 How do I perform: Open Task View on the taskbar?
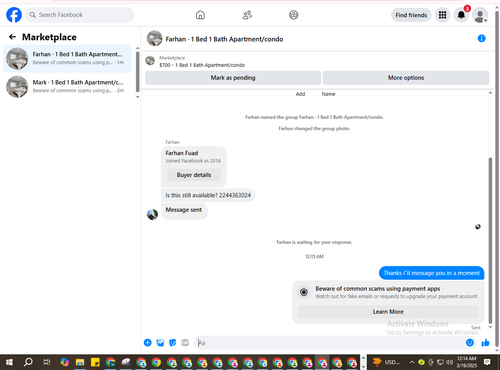(47, 362)
